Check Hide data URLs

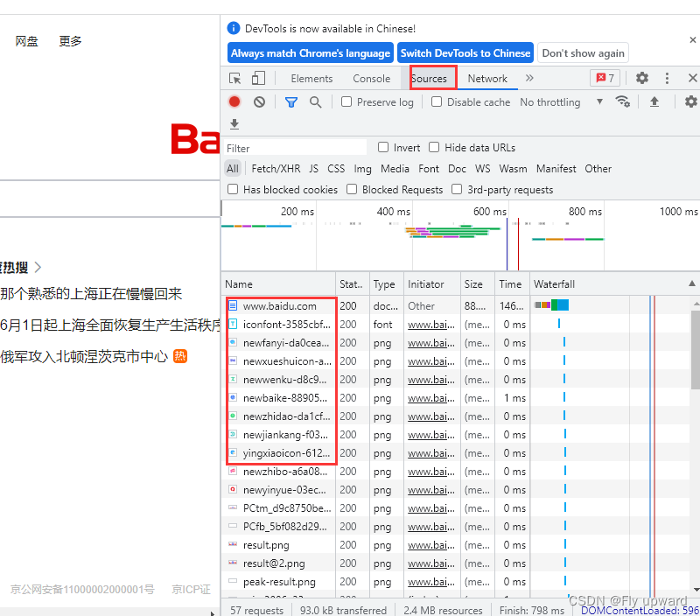434,147
